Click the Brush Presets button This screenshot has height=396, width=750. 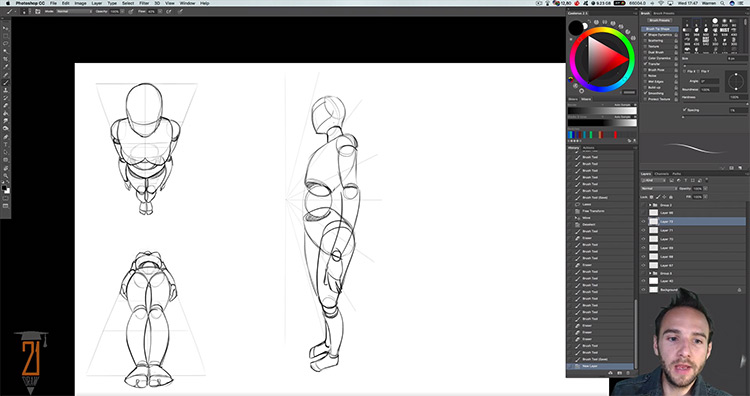(660, 21)
